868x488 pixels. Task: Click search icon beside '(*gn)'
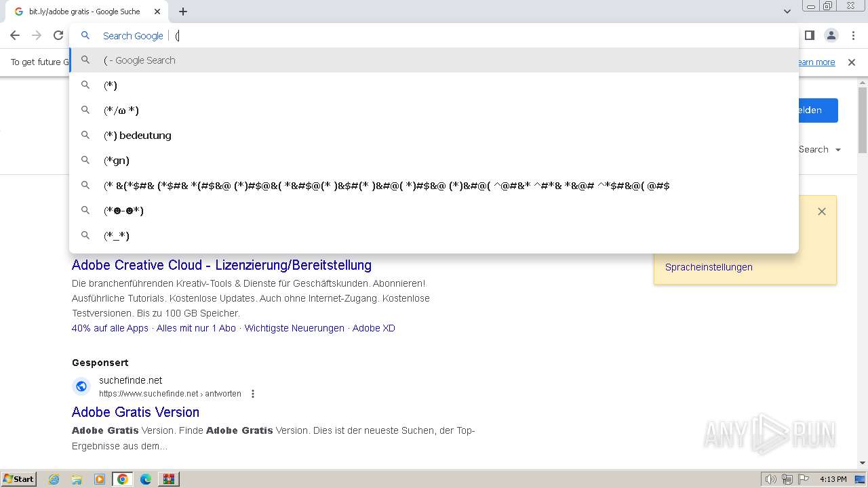click(x=85, y=160)
